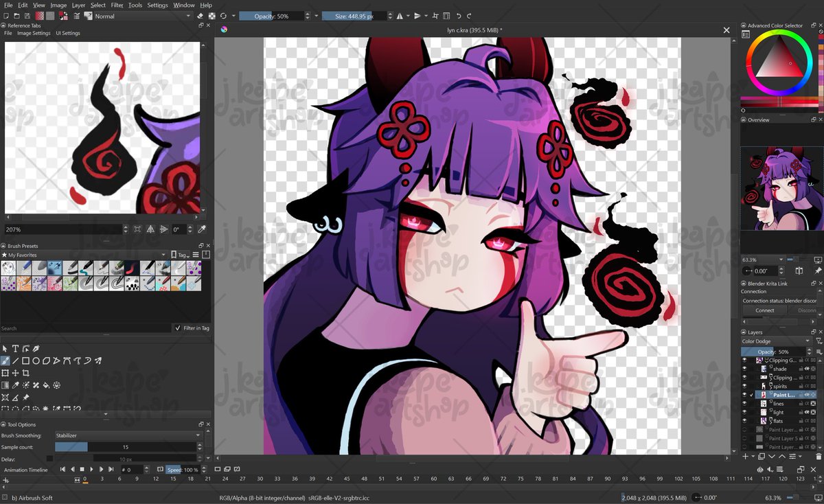Screen dimensions: 824x504
Task: Select the Rectangle shape tool
Action: (25, 360)
